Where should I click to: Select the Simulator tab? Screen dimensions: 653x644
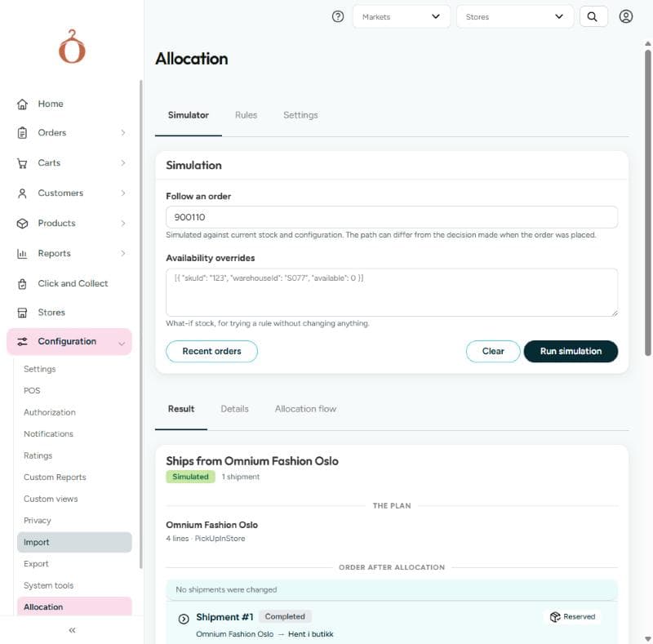189,115
